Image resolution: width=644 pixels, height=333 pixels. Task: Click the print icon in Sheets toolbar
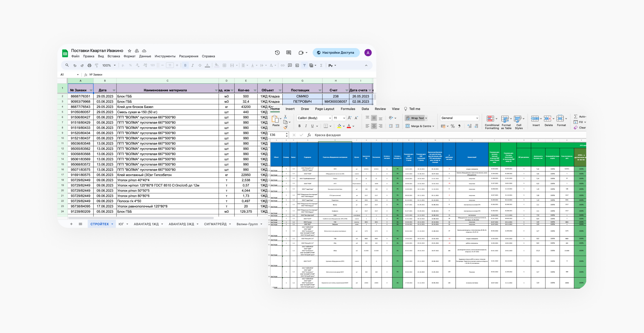(89, 65)
